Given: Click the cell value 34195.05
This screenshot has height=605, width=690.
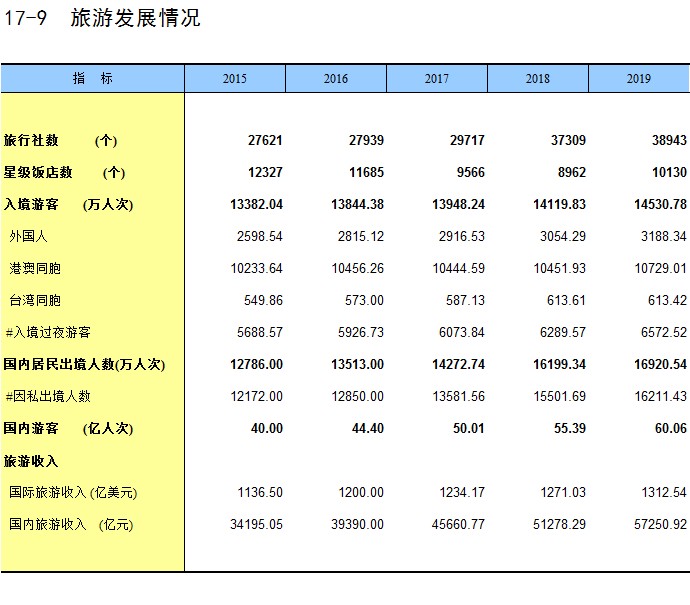Looking at the screenshot, I should (256, 524).
